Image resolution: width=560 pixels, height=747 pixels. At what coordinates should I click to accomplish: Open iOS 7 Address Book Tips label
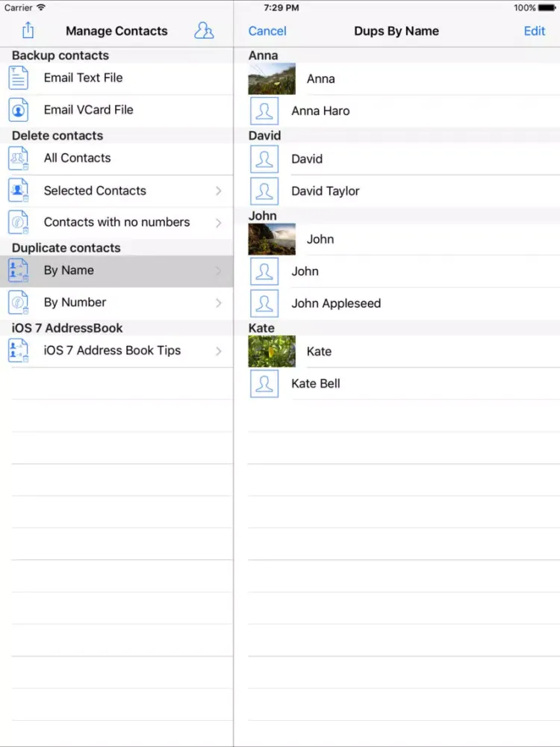coord(113,350)
